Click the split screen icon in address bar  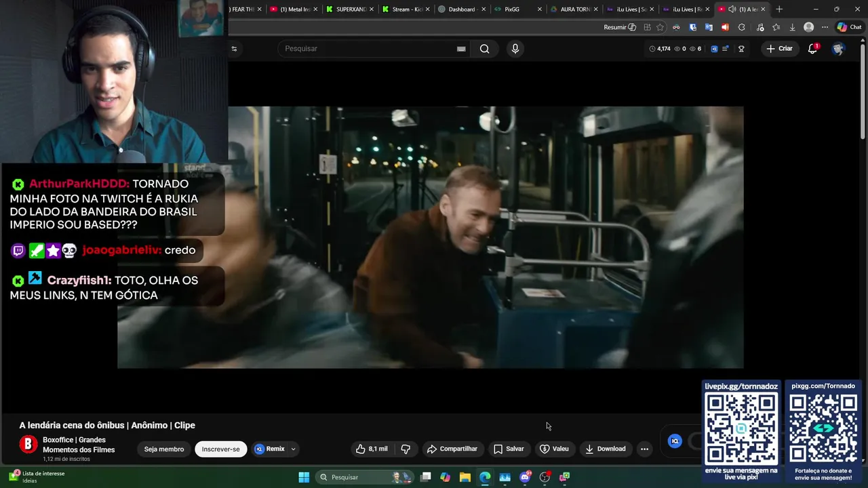coord(647,27)
